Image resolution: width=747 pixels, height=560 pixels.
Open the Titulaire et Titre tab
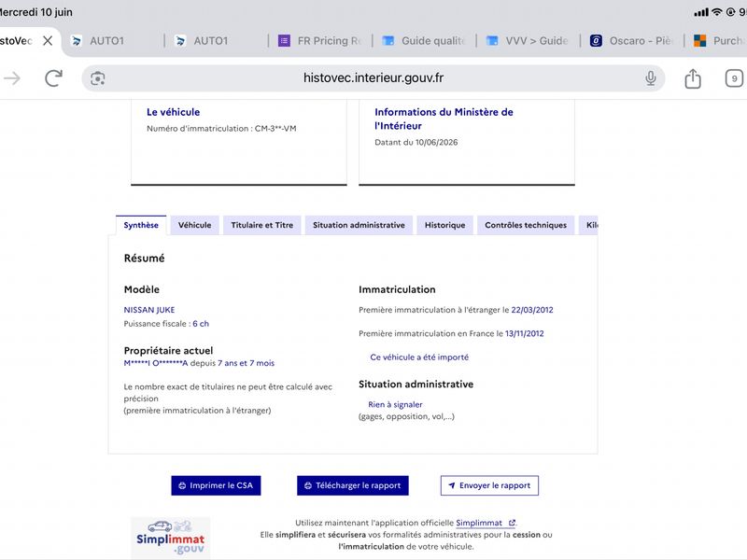[262, 225]
